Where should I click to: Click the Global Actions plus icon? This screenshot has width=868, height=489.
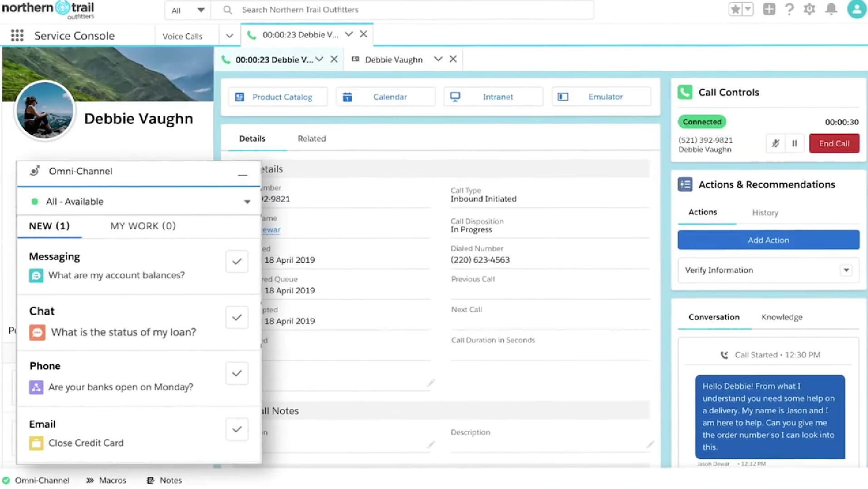(769, 9)
